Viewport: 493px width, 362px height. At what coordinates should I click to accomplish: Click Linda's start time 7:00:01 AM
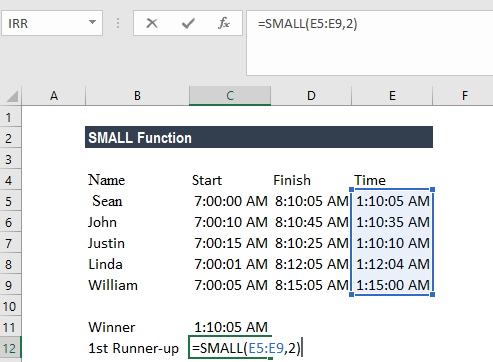coord(230,264)
